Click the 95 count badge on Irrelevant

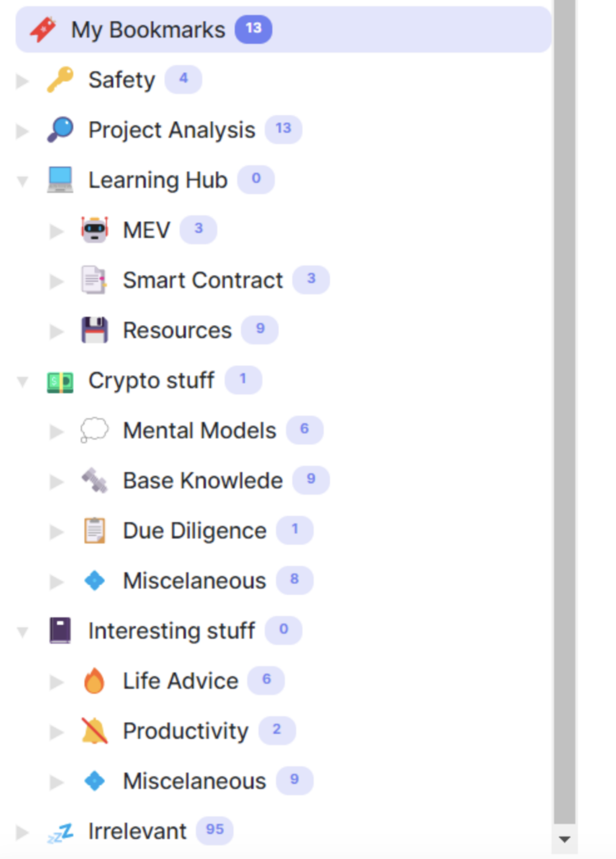pyautogui.click(x=215, y=830)
